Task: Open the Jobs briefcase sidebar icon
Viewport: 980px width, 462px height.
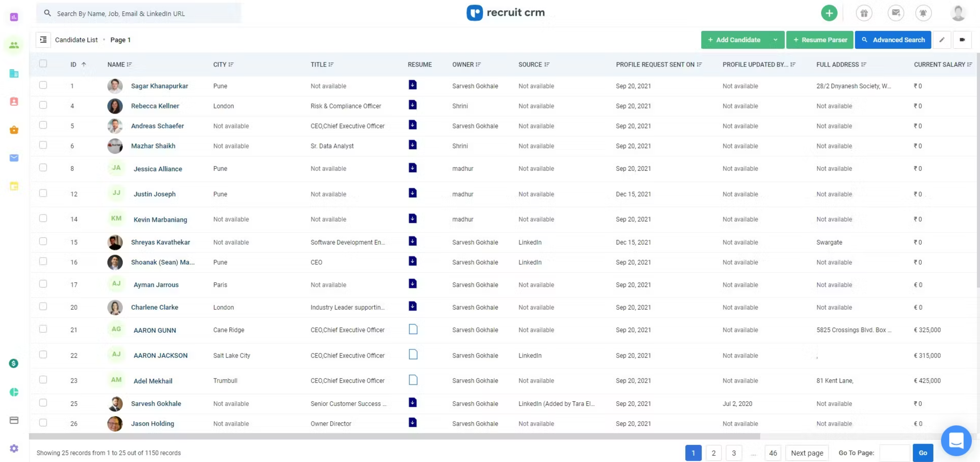Action: (14, 130)
